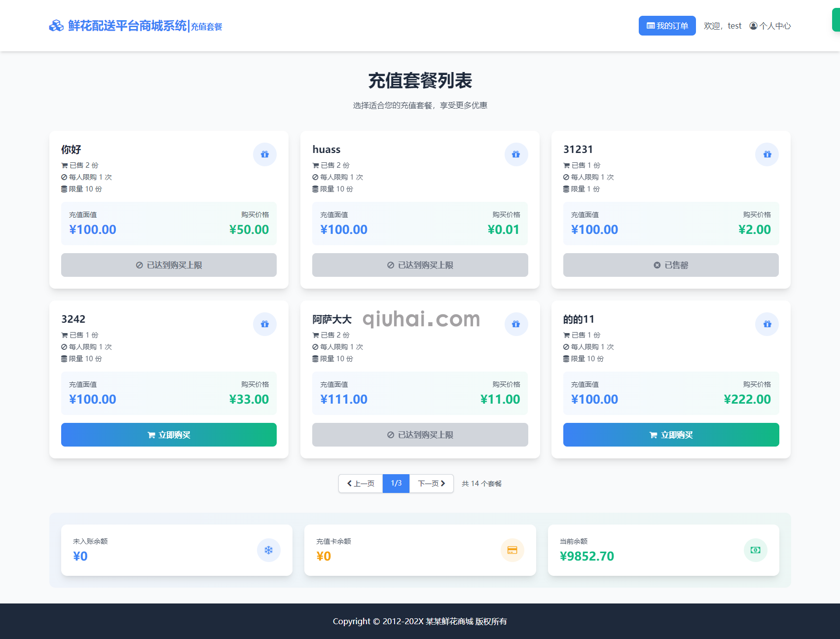This screenshot has height=639, width=840.
Task: Click the credit card icon beside 充值卡余额
Action: point(512,550)
